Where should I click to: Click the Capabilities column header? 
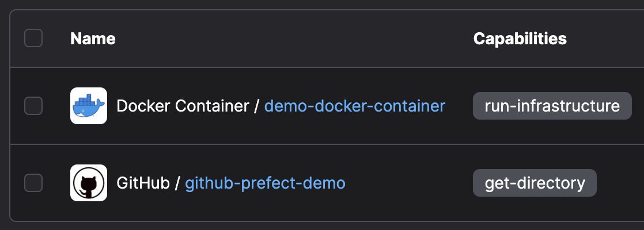click(520, 39)
